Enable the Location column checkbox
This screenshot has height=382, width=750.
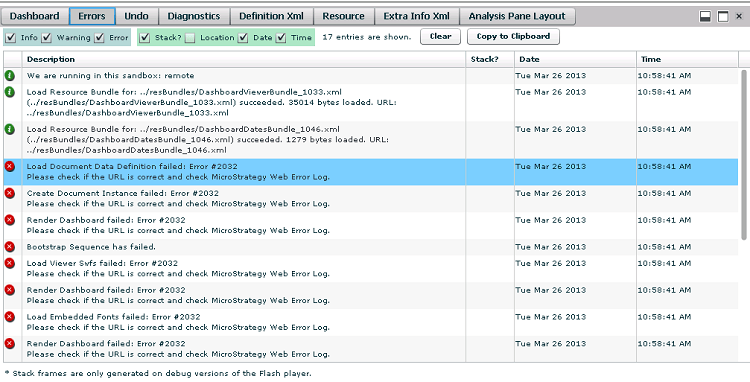[x=190, y=37]
